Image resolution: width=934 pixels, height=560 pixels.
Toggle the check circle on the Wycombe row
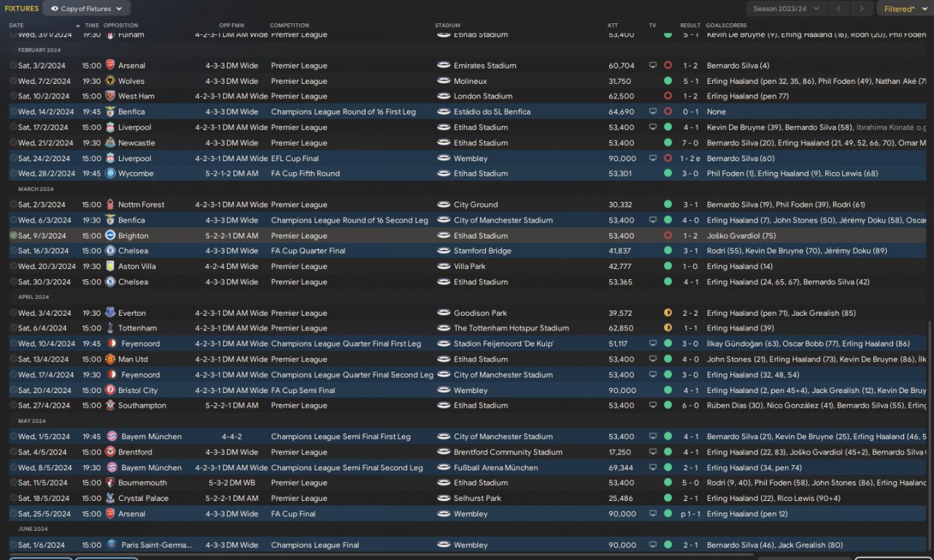click(13, 174)
